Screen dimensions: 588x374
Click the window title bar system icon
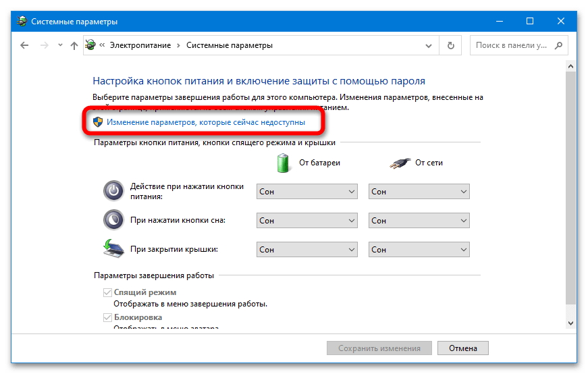22,21
